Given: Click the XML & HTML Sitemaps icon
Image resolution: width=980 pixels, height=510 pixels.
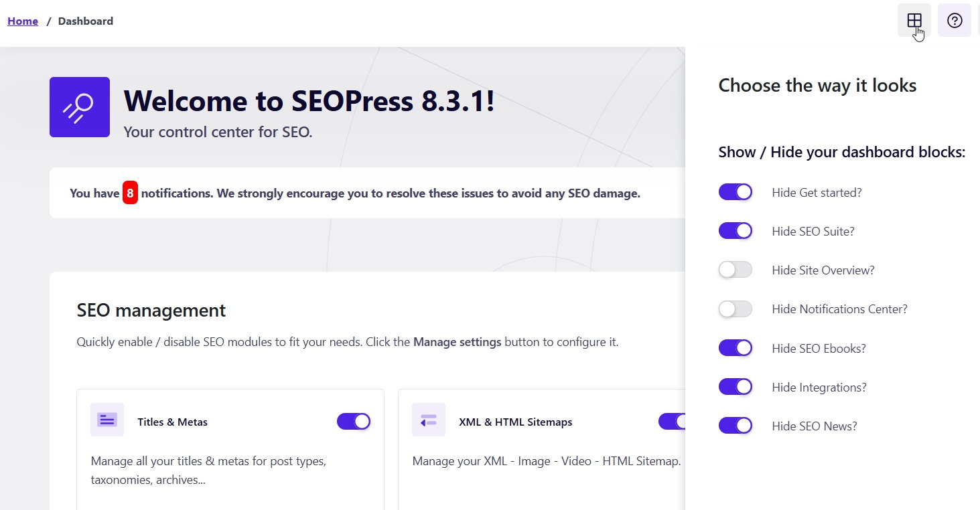Looking at the screenshot, I should coord(429,420).
